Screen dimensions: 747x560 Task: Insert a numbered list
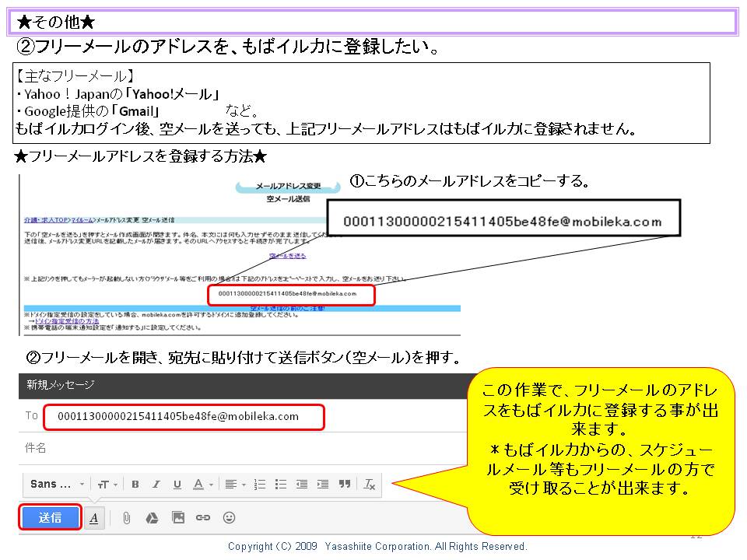(x=261, y=484)
